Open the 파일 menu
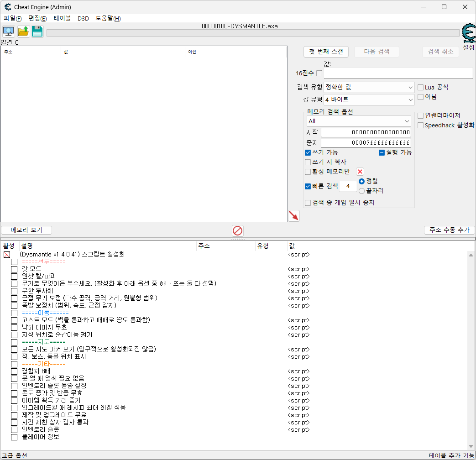The width and height of the screenshot is (476, 460). click(12, 19)
